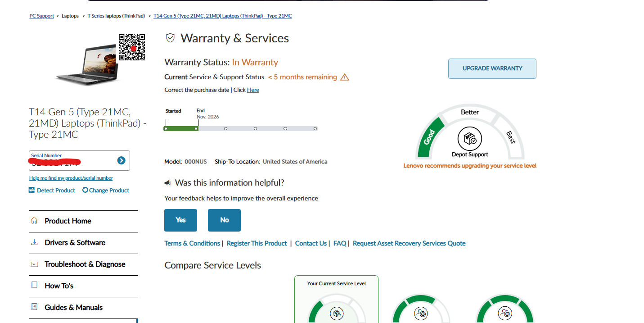This screenshot has width=644, height=323.
Task: Click the Best segment of service gauge
Action: point(510,136)
